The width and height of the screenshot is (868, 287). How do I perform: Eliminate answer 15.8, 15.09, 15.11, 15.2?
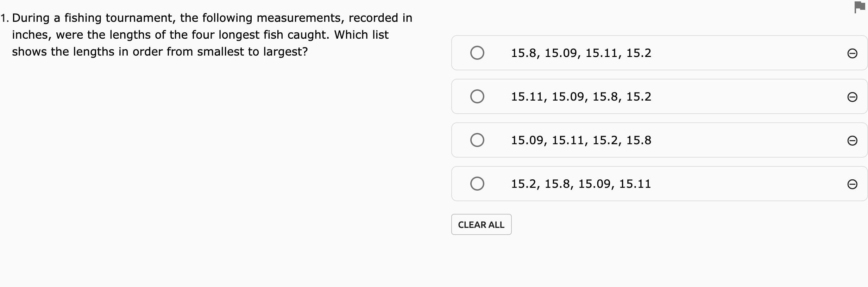click(x=852, y=53)
